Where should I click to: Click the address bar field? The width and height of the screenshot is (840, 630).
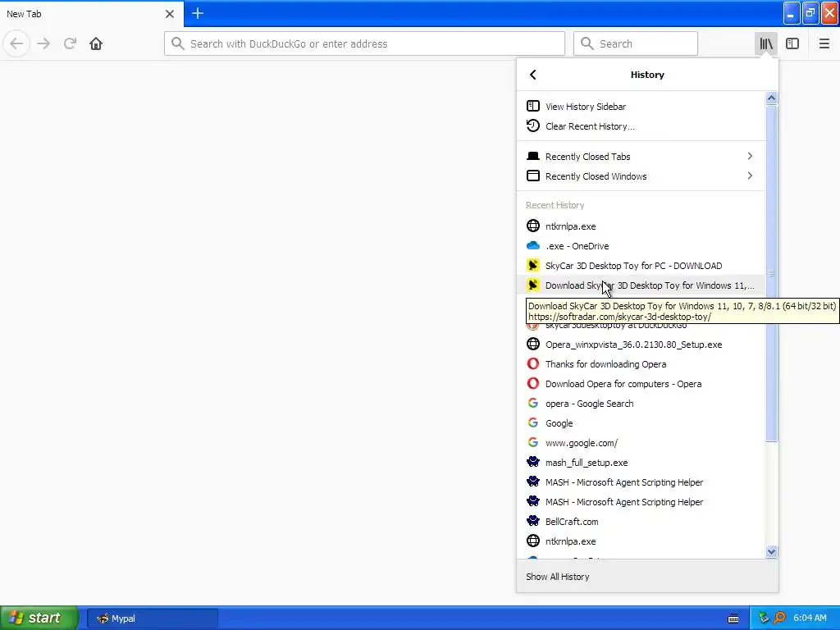(x=364, y=43)
